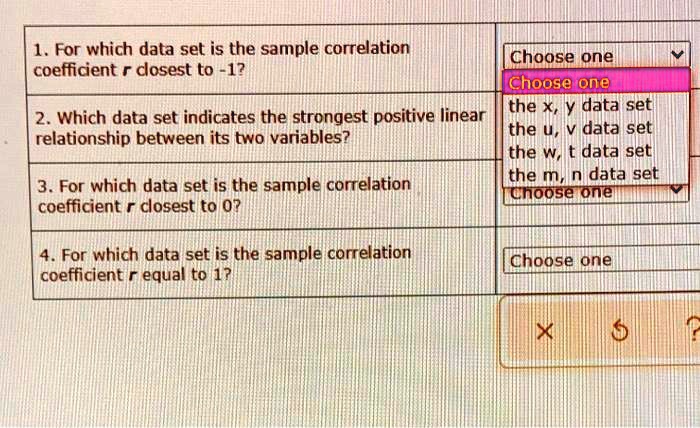700x428 pixels.
Task: Click question 3 text about r closest to 0
Action: click(x=222, y=195)
